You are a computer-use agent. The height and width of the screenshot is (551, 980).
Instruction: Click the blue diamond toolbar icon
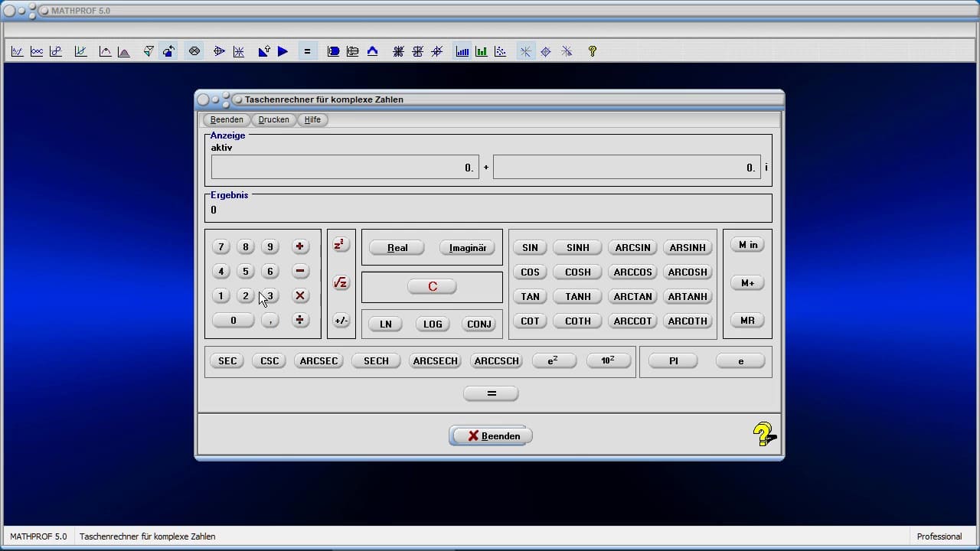click(546, 51)
